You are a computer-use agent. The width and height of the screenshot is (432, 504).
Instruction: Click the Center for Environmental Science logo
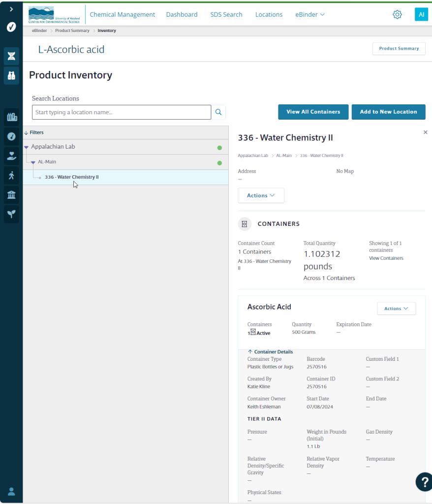tap(54, 15)
